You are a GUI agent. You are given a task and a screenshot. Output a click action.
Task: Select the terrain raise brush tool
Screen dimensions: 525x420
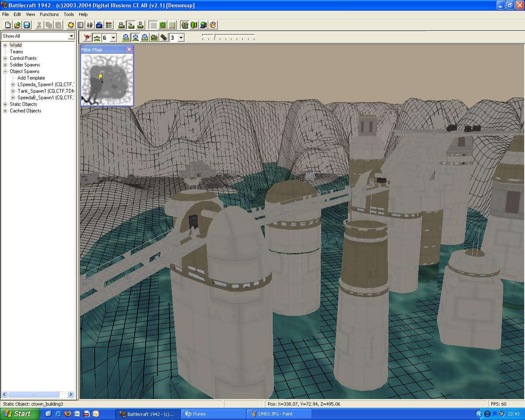(97, 38)
